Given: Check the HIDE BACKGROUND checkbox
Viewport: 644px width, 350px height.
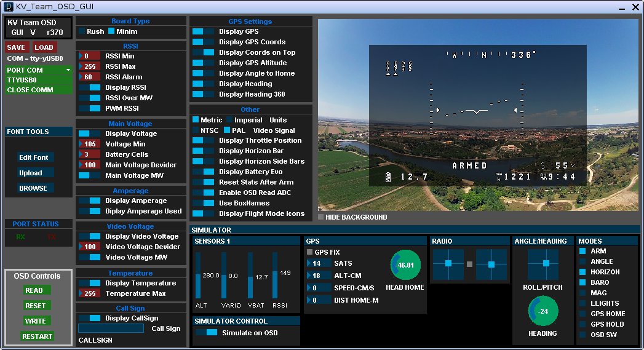Looking at the screenshot, I should (321, 217).
